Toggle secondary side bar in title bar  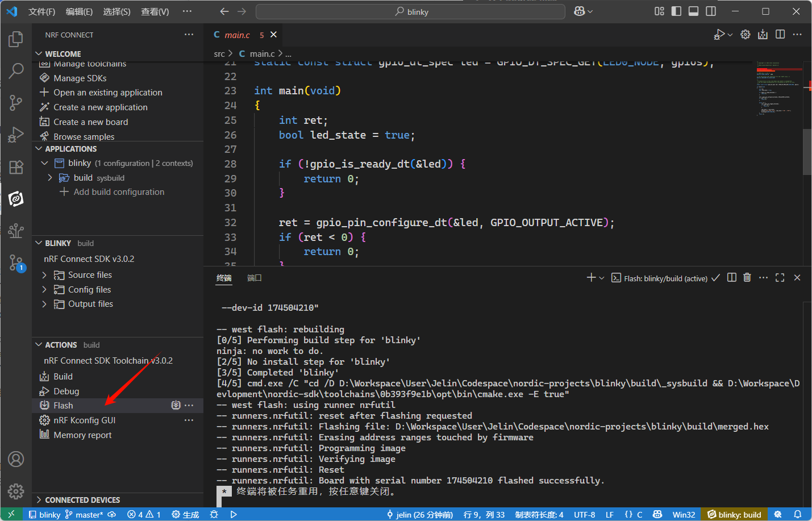711,11
